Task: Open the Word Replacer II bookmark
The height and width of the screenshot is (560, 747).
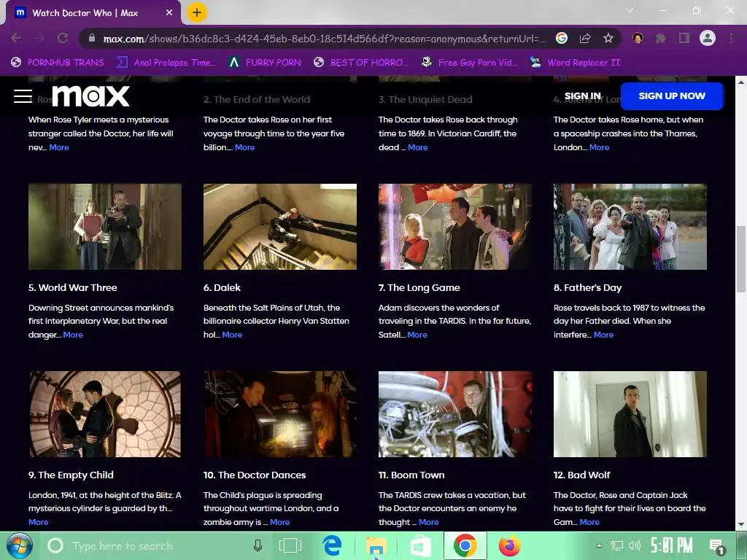Action: coord(576,63)
